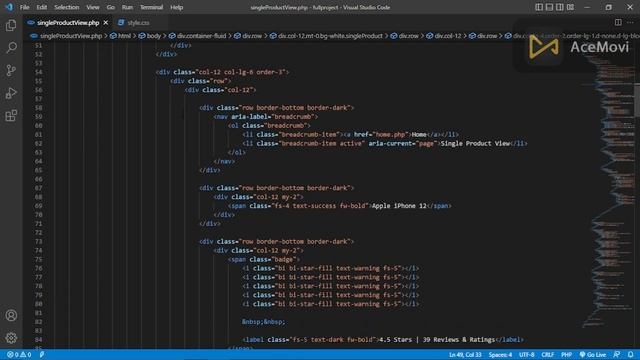The width and height of the screenshot is (640, 360).
Task: Open the Extensions view
Action: [x=11, y=116]
